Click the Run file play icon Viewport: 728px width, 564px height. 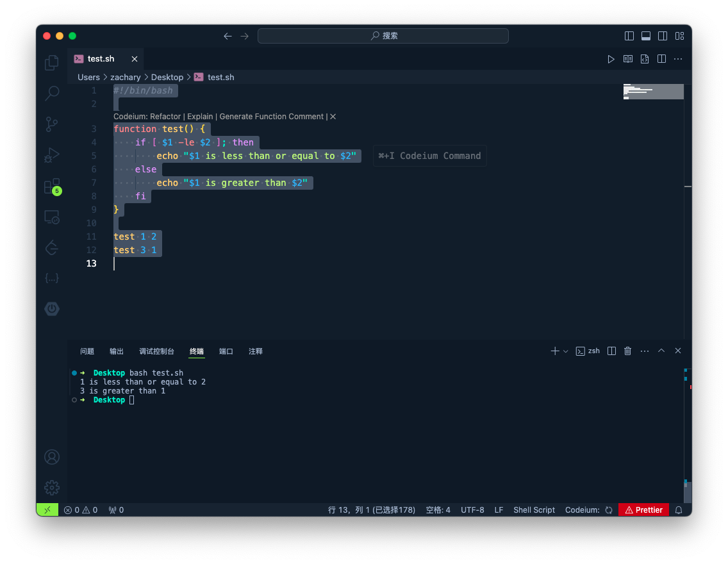click(611, 59)
